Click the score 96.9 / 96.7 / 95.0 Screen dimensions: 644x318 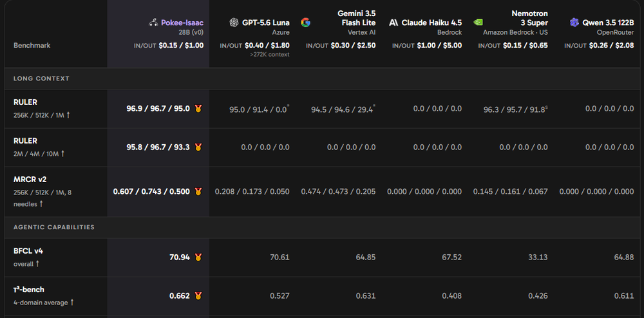(158, 109)
